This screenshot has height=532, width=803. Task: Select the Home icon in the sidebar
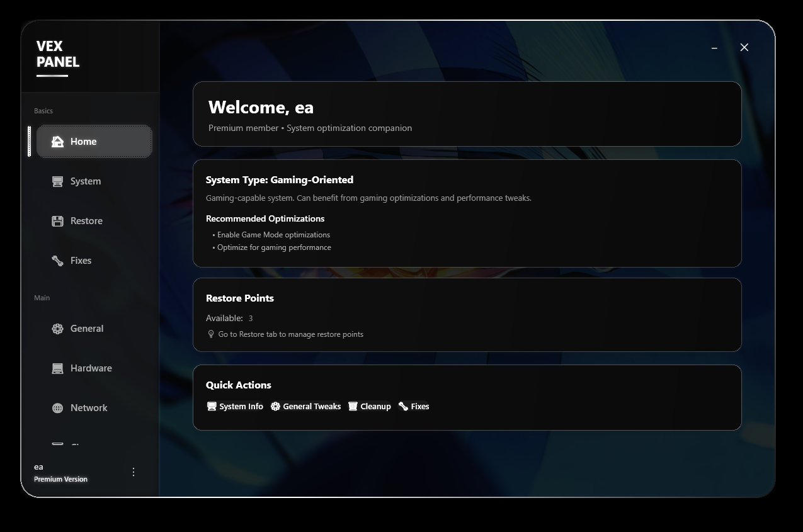(x=57, y=141)
